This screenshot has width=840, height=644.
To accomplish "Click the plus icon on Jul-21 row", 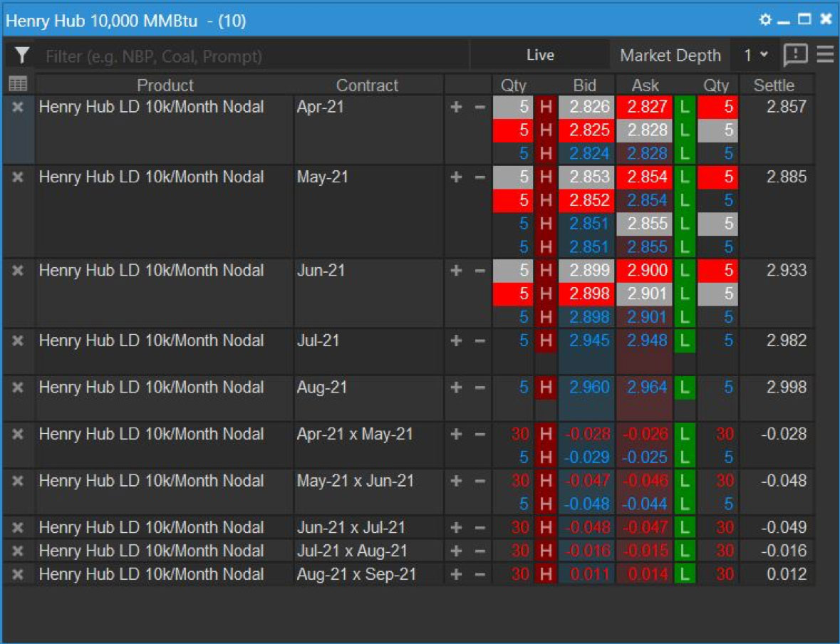I will point(456,341).
